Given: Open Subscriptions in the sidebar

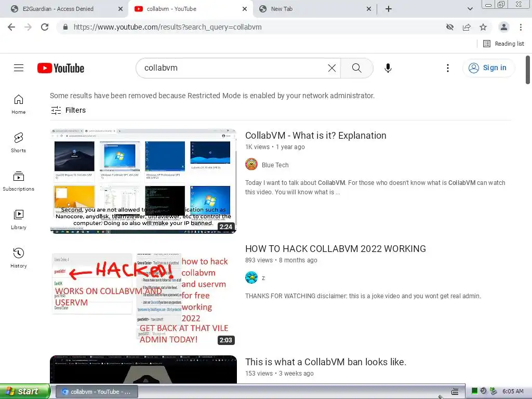Looking at the screenshot, I should pyautogui.click(x=19, y=181).
